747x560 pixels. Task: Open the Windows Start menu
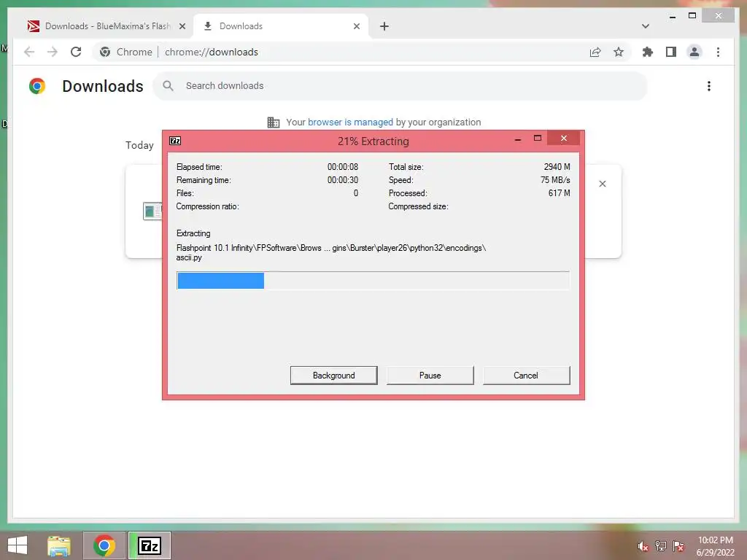18,545
